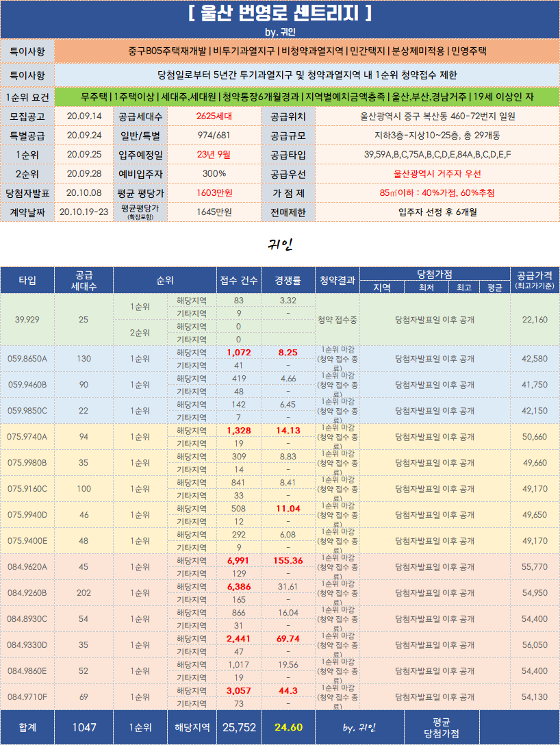Select the 11.04 competition ratio

tap(288, 509)
